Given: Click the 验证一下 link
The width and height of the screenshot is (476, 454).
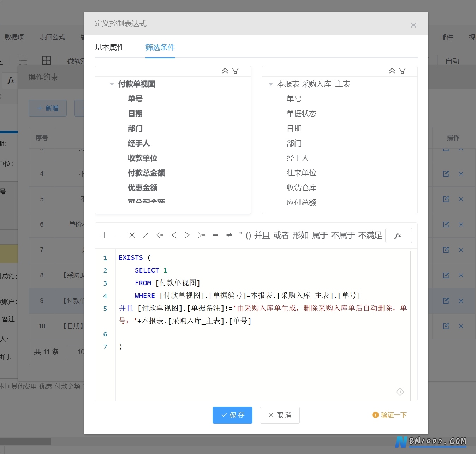Looking at the screenshot, I should (389, 415).
